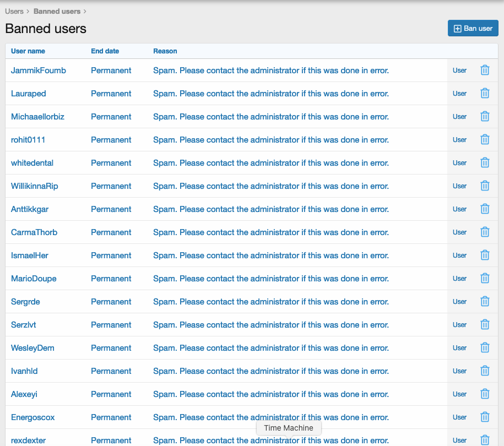Click the User name column header

coord(28,51)
